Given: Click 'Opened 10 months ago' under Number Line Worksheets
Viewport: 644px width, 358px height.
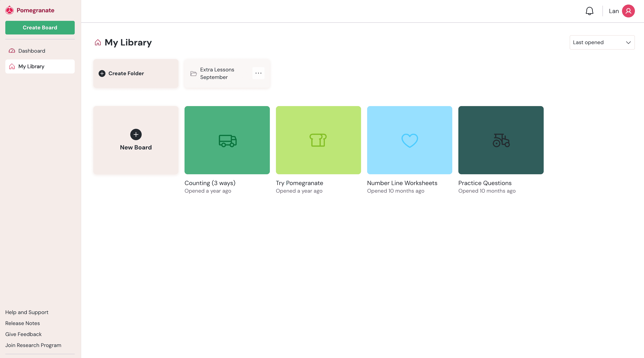Looking at the screenshot, I should (396, 191).
